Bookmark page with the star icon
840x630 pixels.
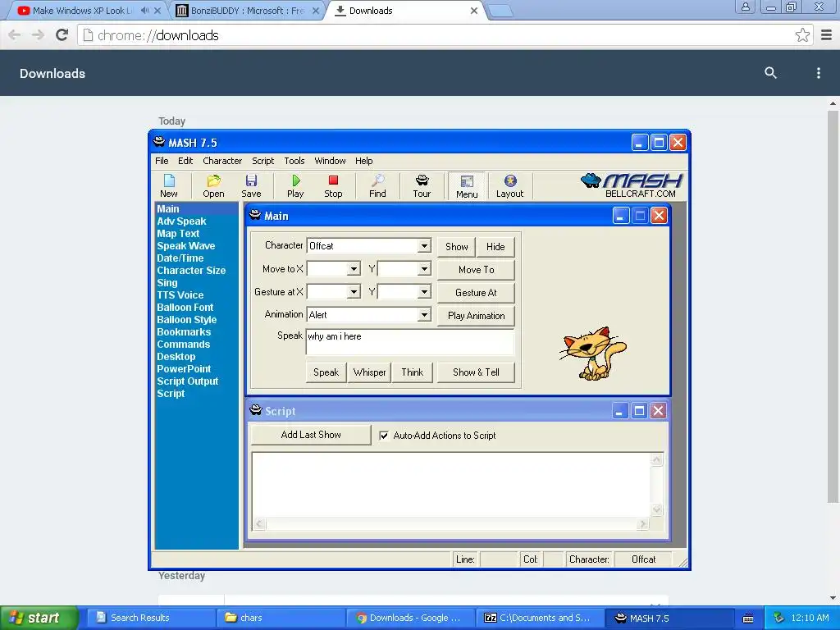click(x=802, y=35)
